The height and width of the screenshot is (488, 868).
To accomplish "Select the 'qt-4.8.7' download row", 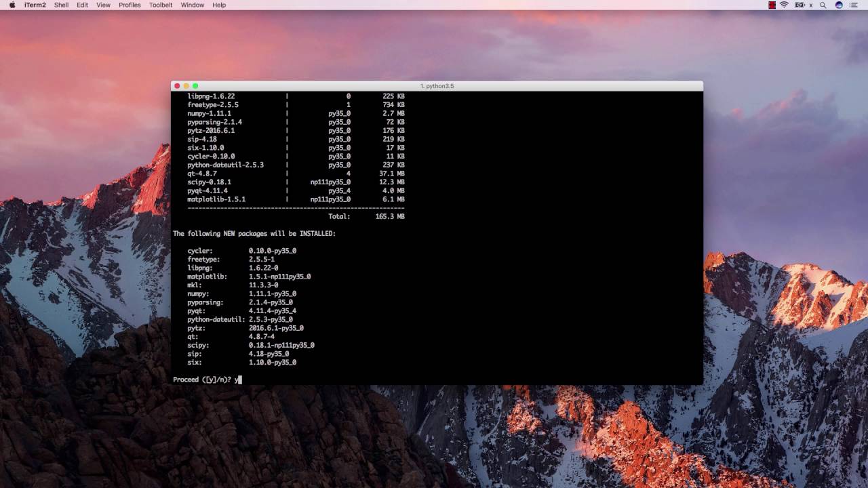I will point(296,174).
